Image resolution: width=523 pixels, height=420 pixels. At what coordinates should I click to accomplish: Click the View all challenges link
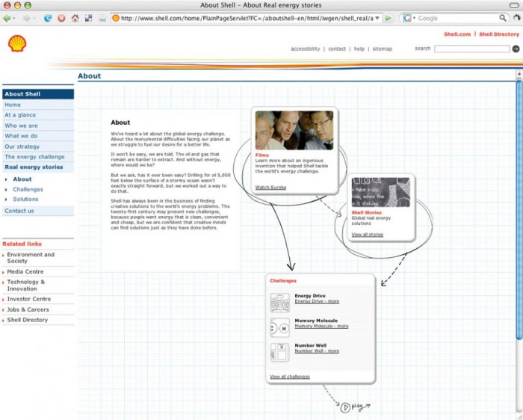(290, 377)
